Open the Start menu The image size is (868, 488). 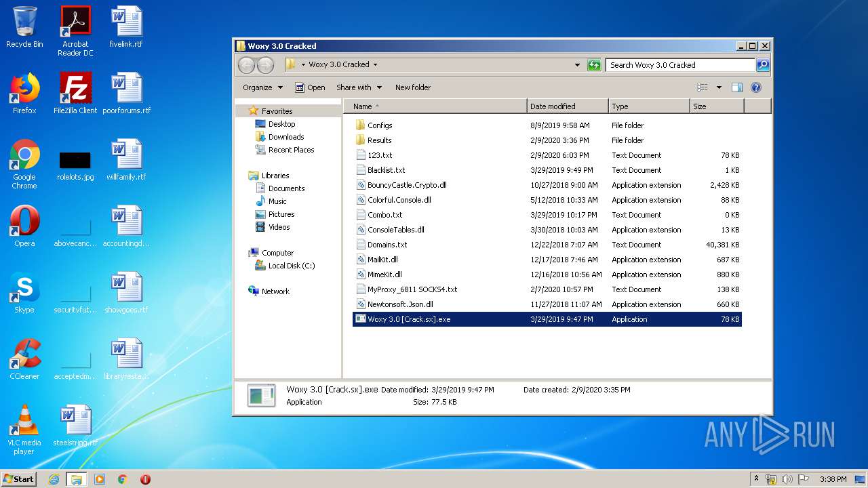(x=19, y=479)
